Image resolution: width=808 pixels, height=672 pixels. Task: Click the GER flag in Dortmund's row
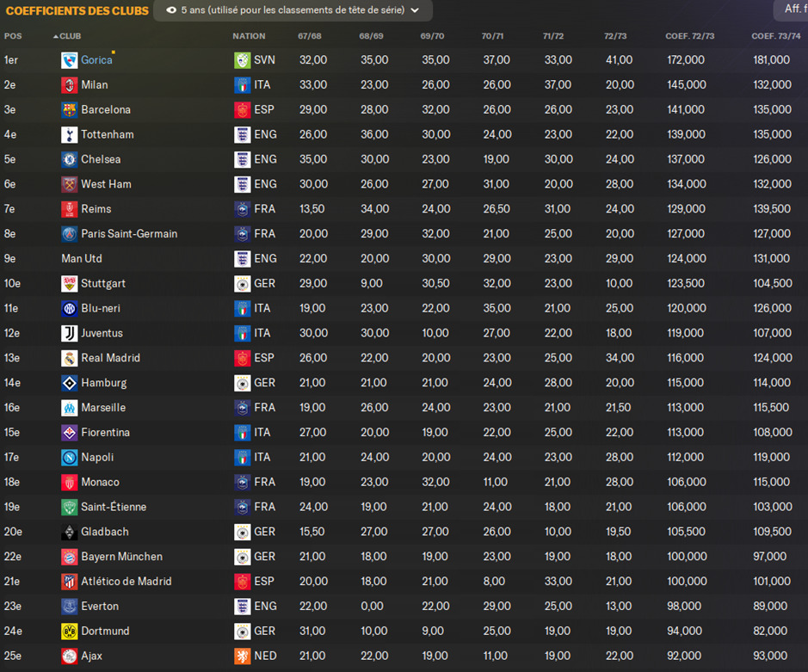pyautogui.click(x=242, y=632)
